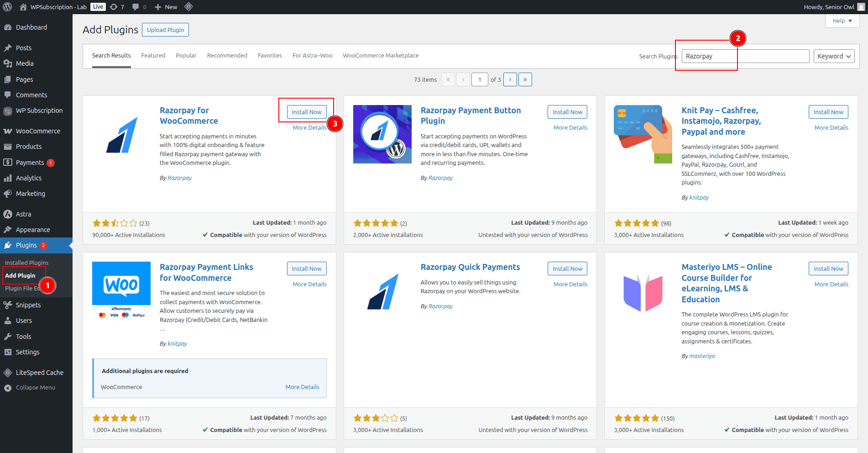Viewport: 868px width, 453px height.
Task: Open comments bubble icon in admin bar
Action: pos(136,7)
